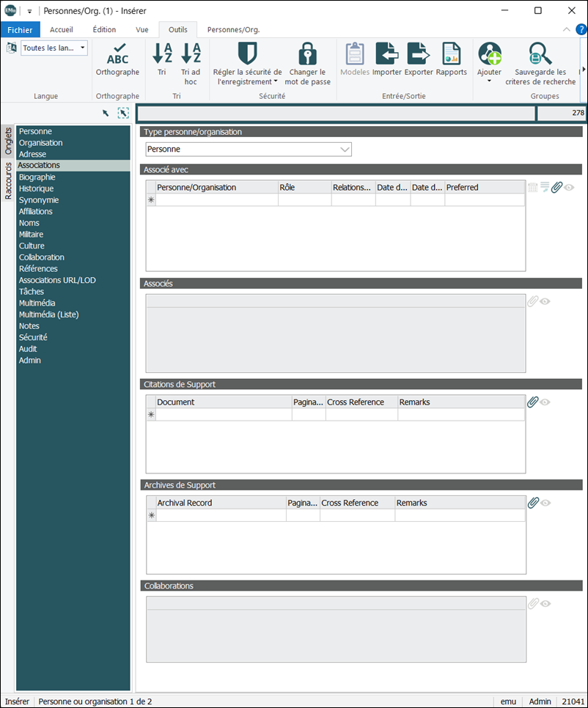The image size is (588, 708).
Task: Click the calendar grid icon beside Associé avec
Action: coord(533,187)
